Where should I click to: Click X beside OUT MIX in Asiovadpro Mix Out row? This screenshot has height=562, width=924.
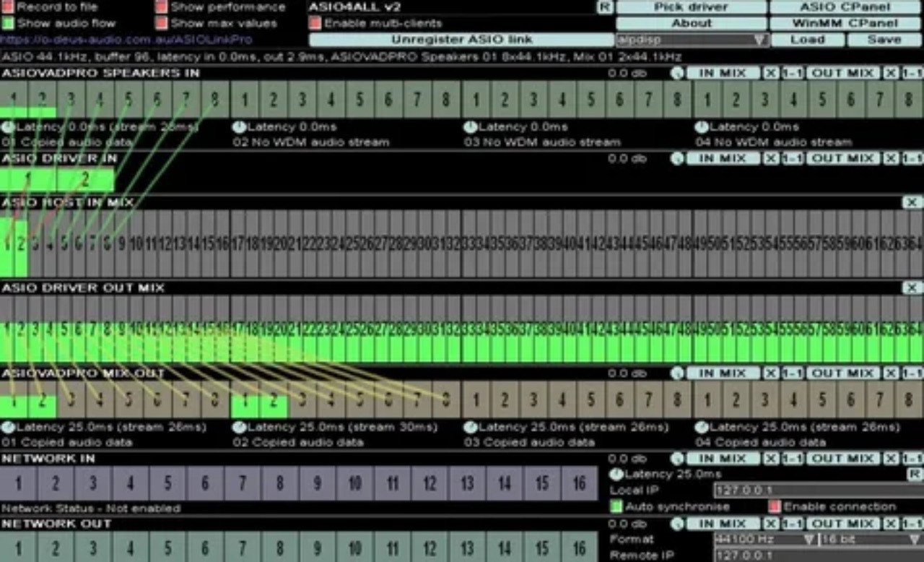point(891,373)
